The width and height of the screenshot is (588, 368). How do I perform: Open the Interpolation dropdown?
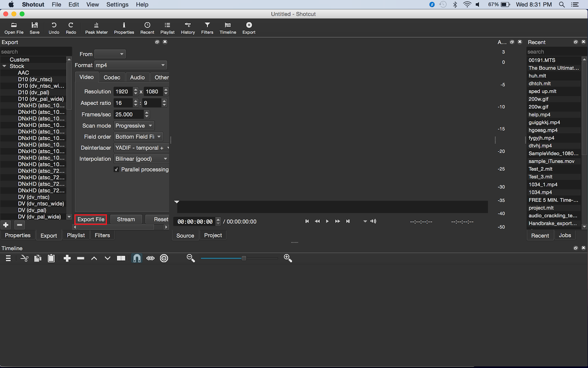coord(141,159)
